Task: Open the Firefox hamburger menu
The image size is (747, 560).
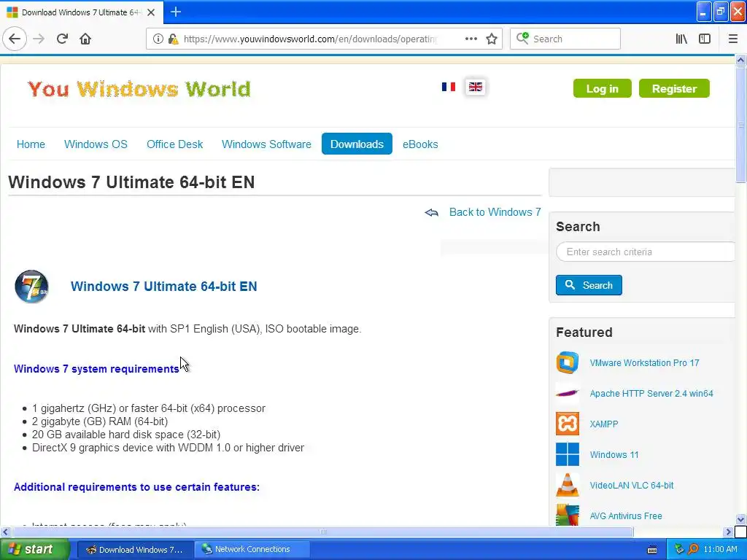Action: pyautogui.click(x=732, y=39)
